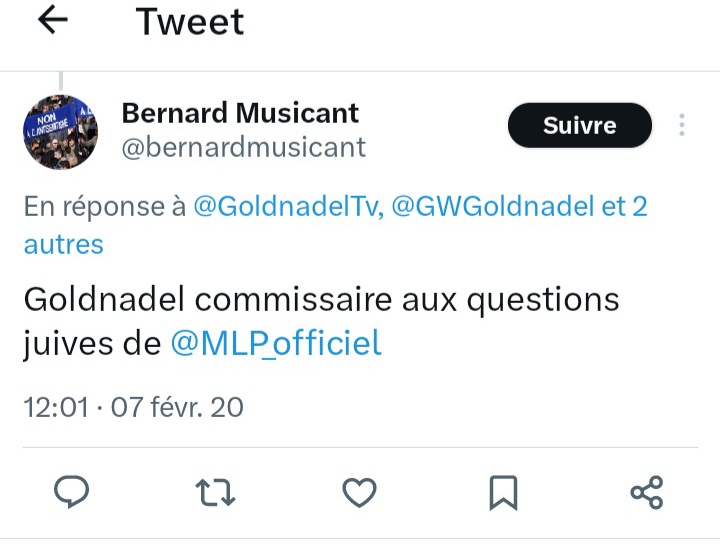
Task: Click the "En réponse à" label
Action: [104, 207]
